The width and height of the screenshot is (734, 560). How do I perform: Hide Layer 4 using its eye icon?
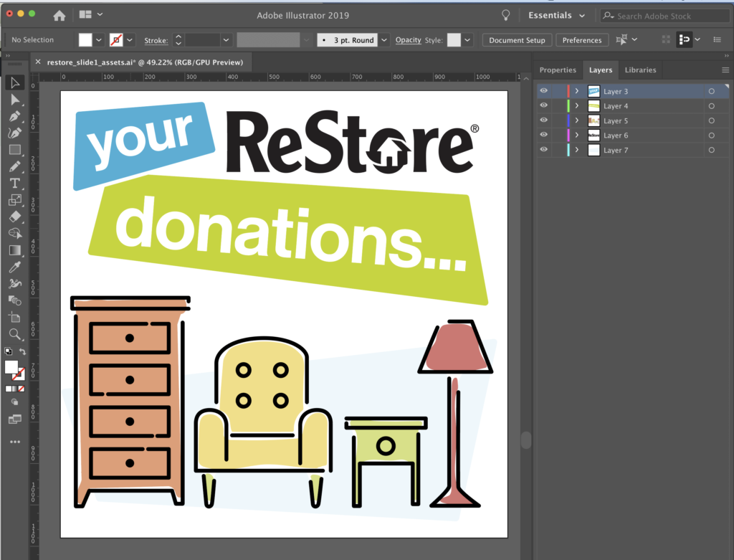click(543, 105)
